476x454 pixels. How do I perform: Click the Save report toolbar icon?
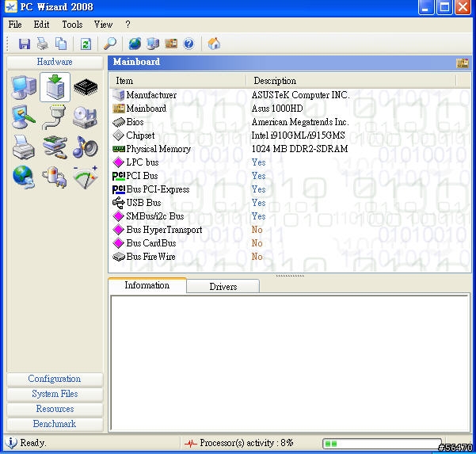(25, 44)
